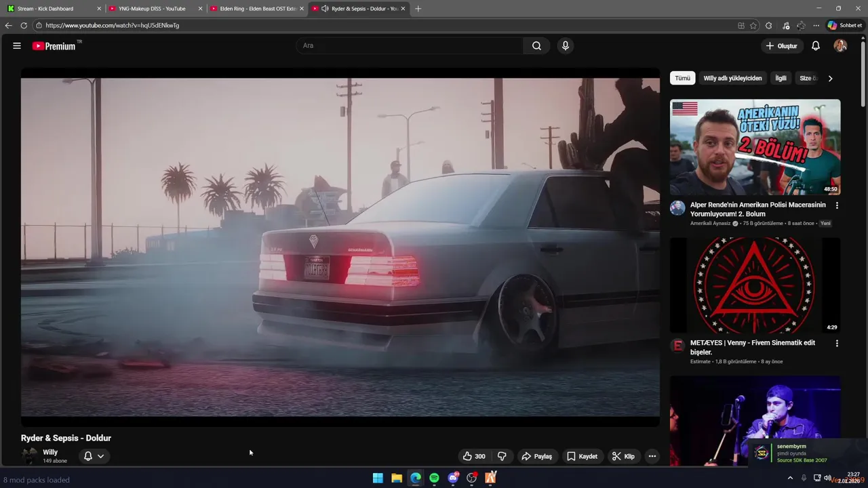Reload the page with refresh icon
Viewport: 868px width, 488px height.
24,26
